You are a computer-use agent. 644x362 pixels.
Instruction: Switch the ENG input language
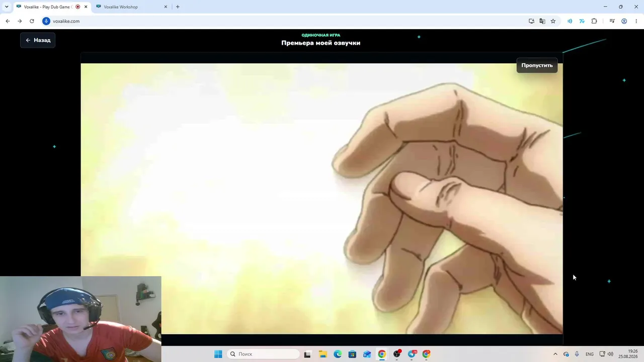click(x=590, y=354)
